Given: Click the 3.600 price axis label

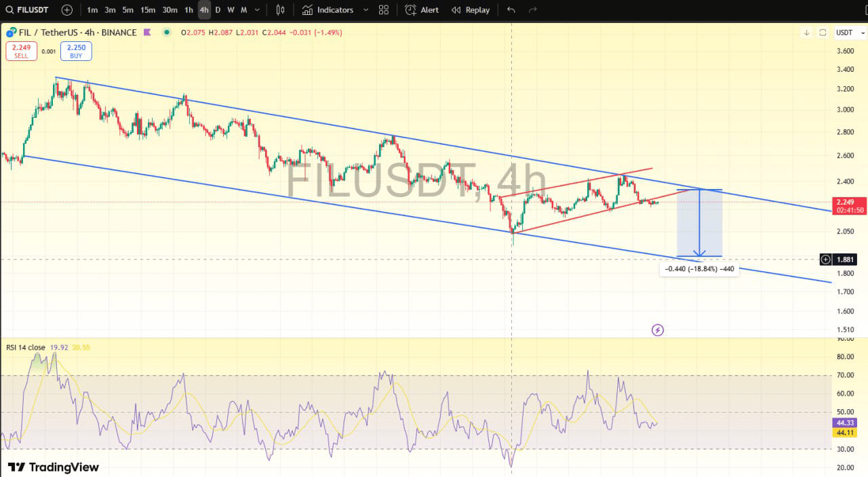Looking at the screenshot, I should coord(845,51).
